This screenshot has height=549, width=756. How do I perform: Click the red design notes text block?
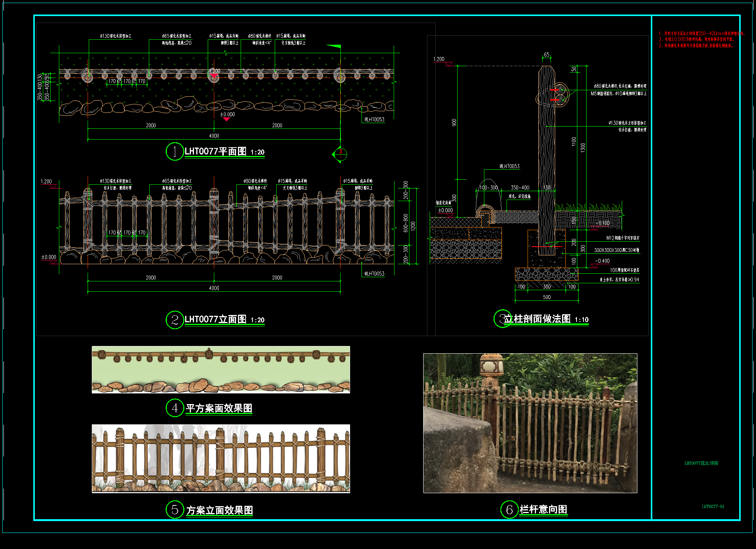(702, 39)
